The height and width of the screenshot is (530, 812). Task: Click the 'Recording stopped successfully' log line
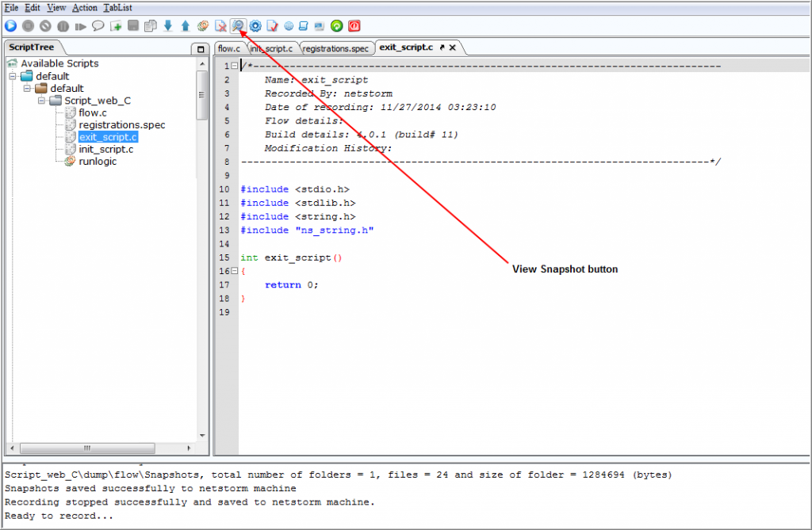coord(190,502)
